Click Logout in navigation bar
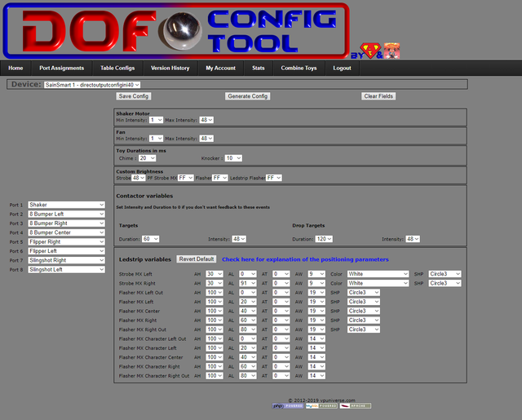The height and width of the screenshot is (420, 522). [342, 68]
